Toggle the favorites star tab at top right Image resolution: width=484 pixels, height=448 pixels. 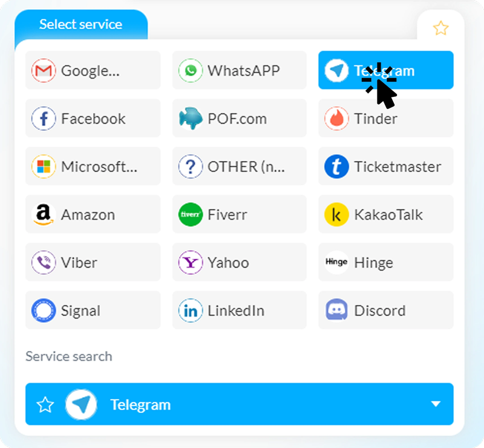440,28
